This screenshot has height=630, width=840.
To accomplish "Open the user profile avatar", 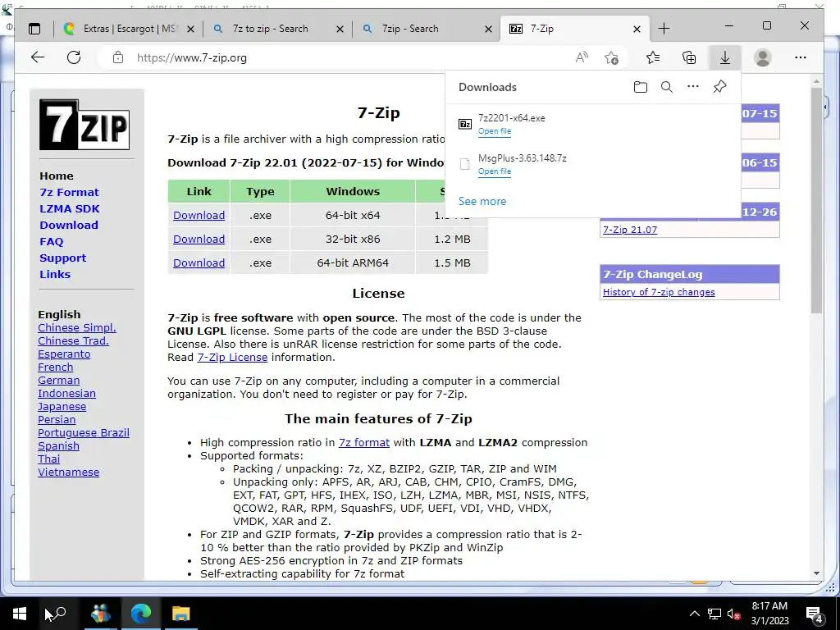I will 762,57.
